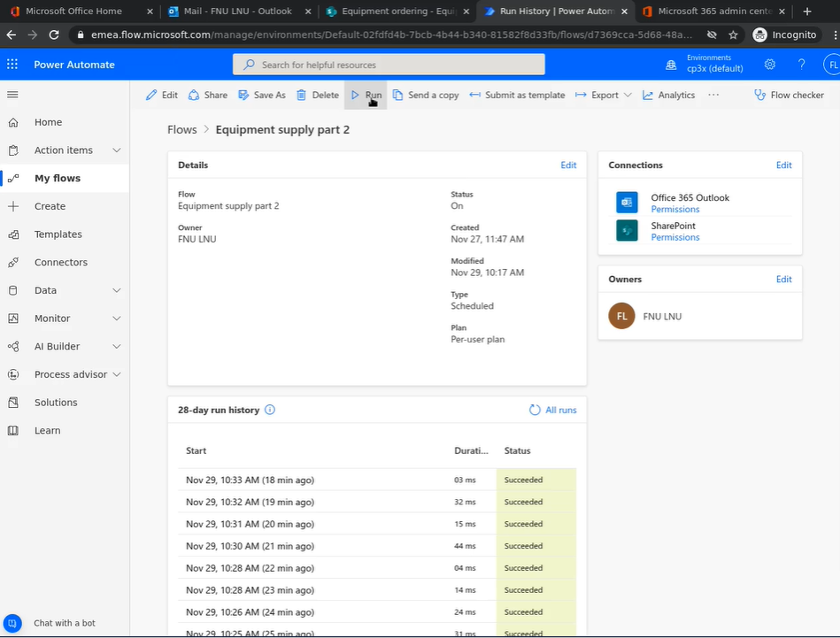
Task: Open the Export dropdown
Action: click(605, 95)
